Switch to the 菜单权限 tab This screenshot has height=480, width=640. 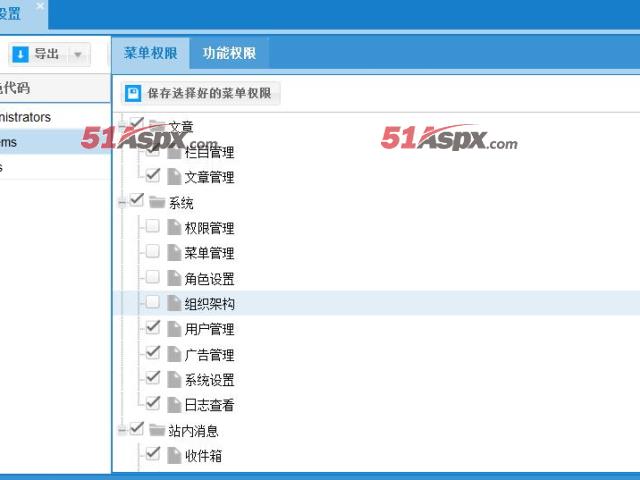pos(150,53)
